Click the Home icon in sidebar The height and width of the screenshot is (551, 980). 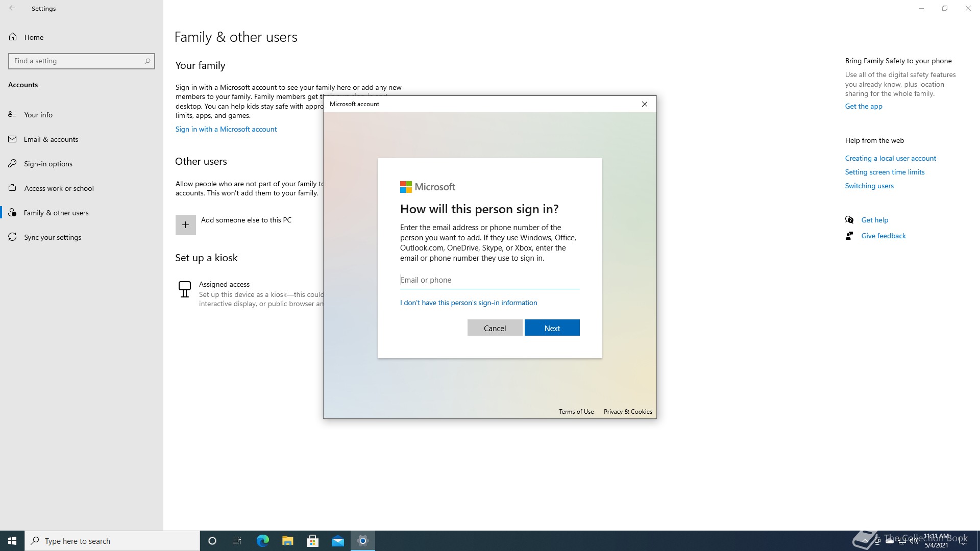13,37
